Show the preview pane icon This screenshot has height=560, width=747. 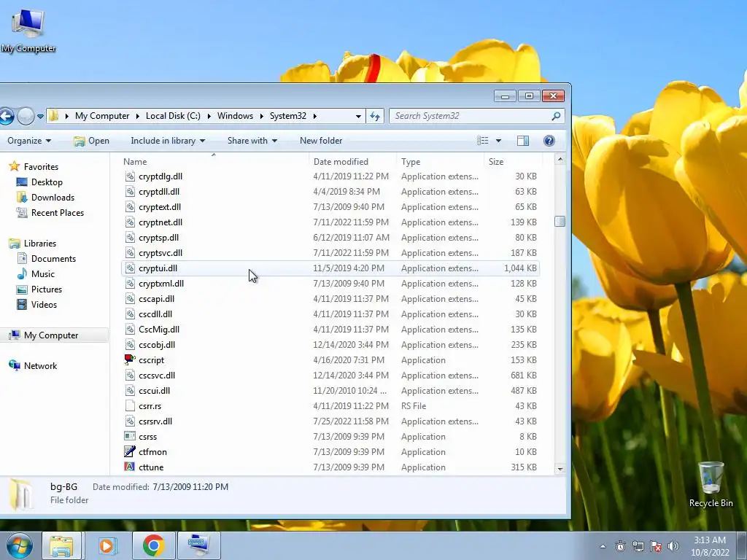click(x=522, y=141)
